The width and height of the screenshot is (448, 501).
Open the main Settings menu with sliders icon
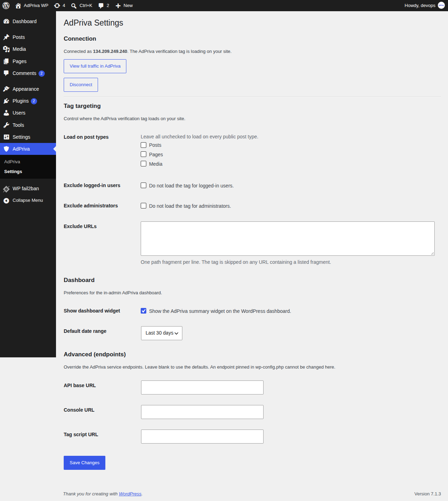coord(28,137)
